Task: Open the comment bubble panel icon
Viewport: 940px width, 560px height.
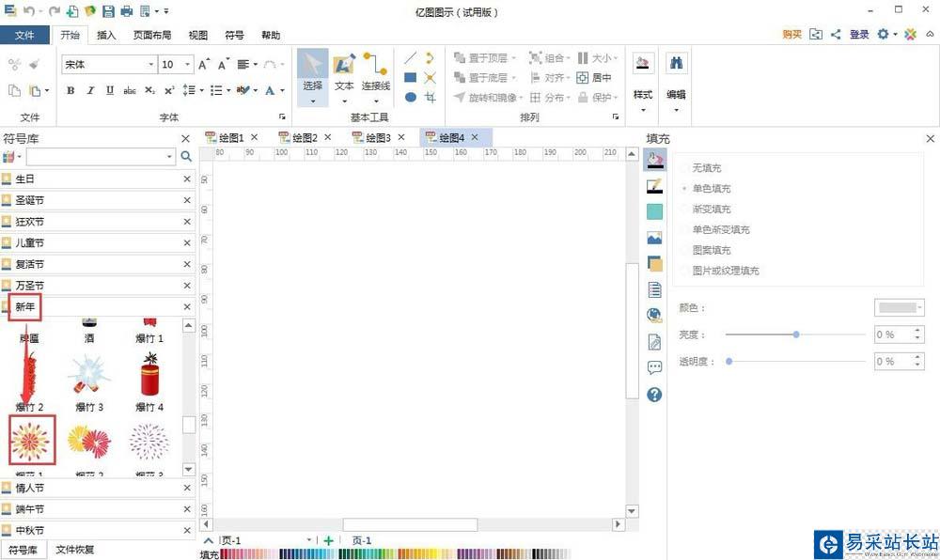Action: (x=654, y=367)
